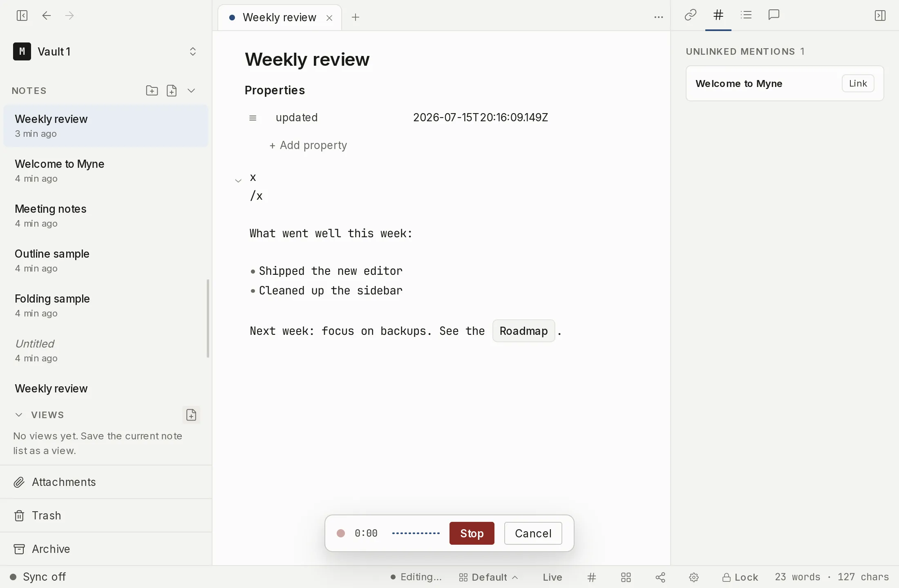
Task: Click the Weekly review title heading
Action: click(x=307, y=60)
